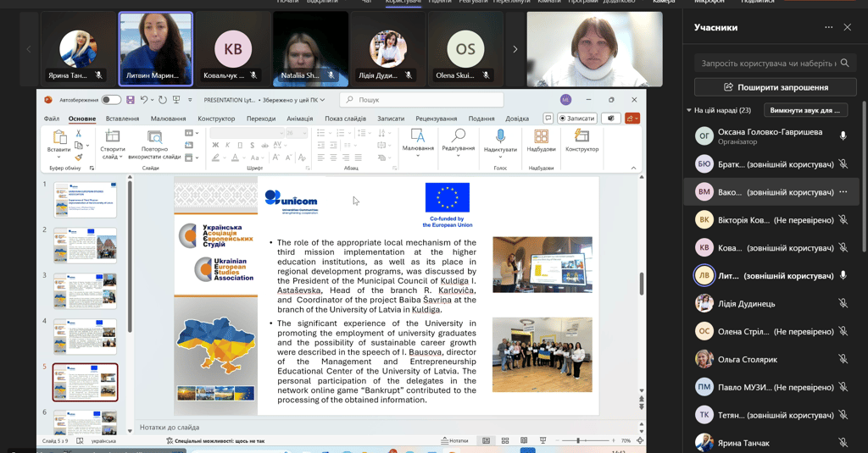Toggle microphone for Оксана Головко-Гавришева
This screenshot has height=453, width=868.
[x=843, y=136]
